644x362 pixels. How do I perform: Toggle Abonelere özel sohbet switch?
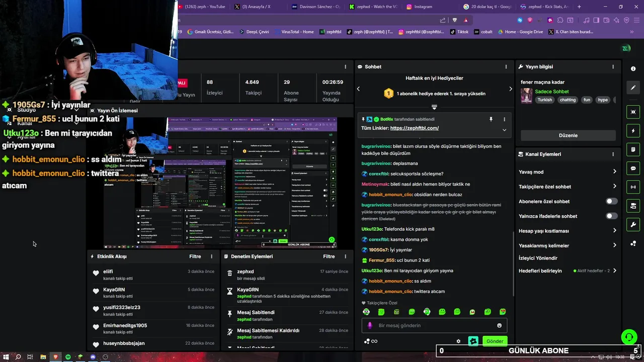click(611, 201)
